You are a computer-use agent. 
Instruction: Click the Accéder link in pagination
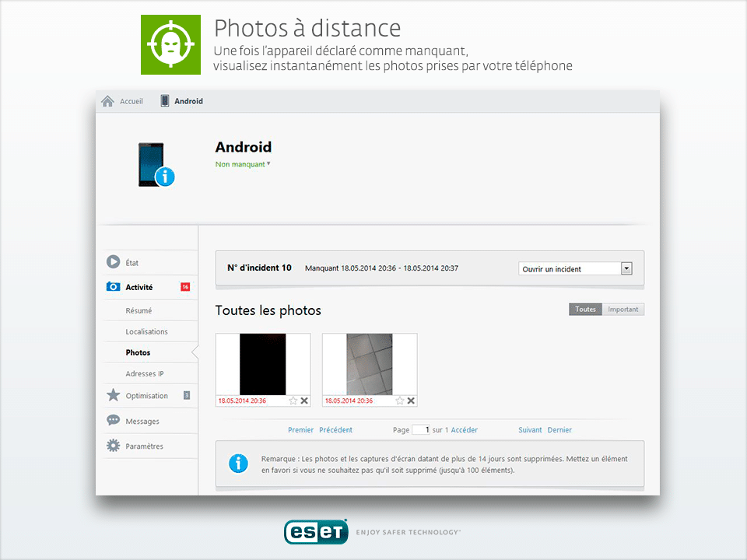point(465,430)
